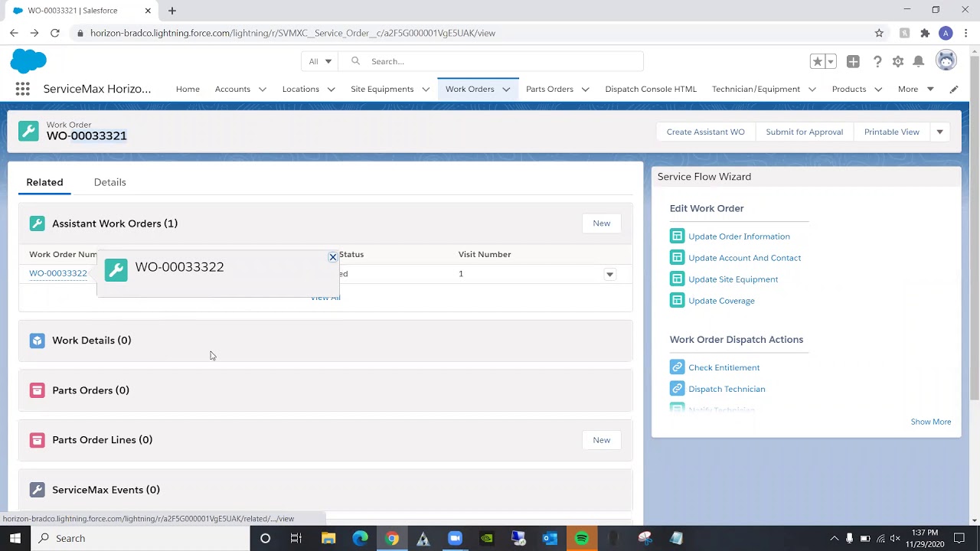Click the Assistant Work Orders wrench icon

(37, 223)
